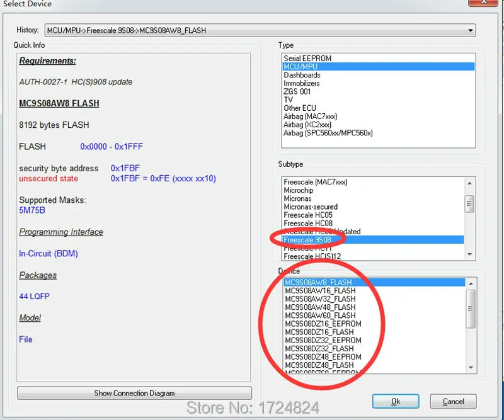Click Subtype list scroll up arrow
504x420 pixels.
click(469, 183)
